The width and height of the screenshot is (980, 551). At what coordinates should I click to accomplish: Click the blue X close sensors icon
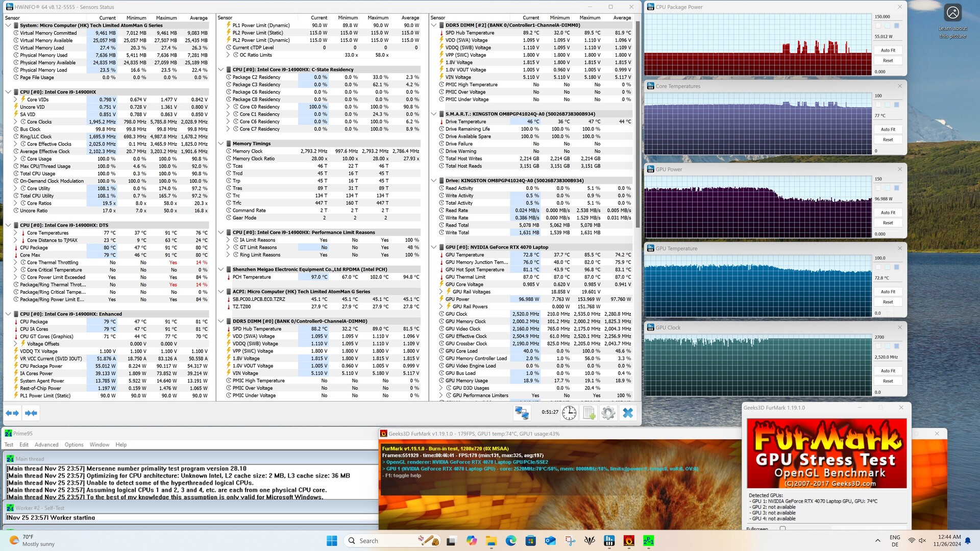pos(628,413)
